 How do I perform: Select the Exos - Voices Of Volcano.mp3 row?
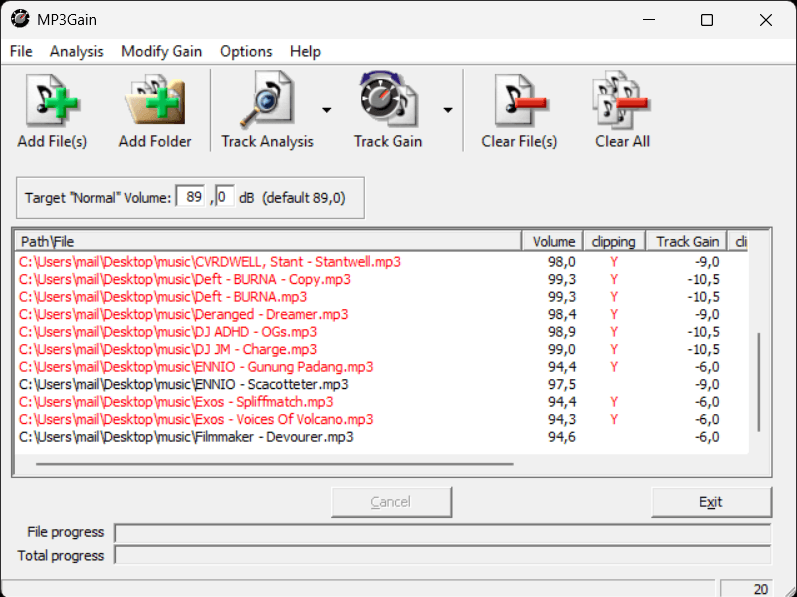coord(382,419)
